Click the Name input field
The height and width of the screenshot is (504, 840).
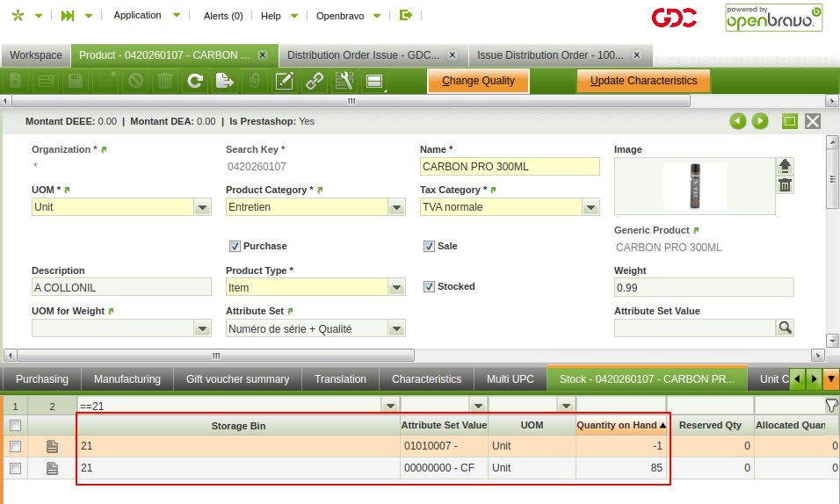[x=510, y=167]
